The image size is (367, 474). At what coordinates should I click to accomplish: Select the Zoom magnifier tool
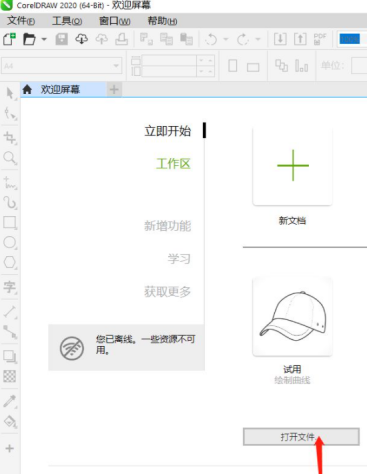[10, 158]
